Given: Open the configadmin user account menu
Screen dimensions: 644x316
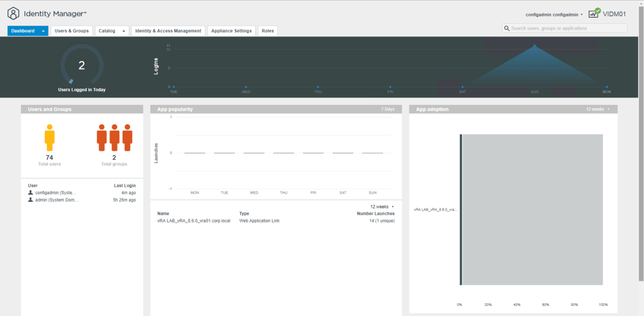Looking at the screenshot, I should tap(554, 14).
